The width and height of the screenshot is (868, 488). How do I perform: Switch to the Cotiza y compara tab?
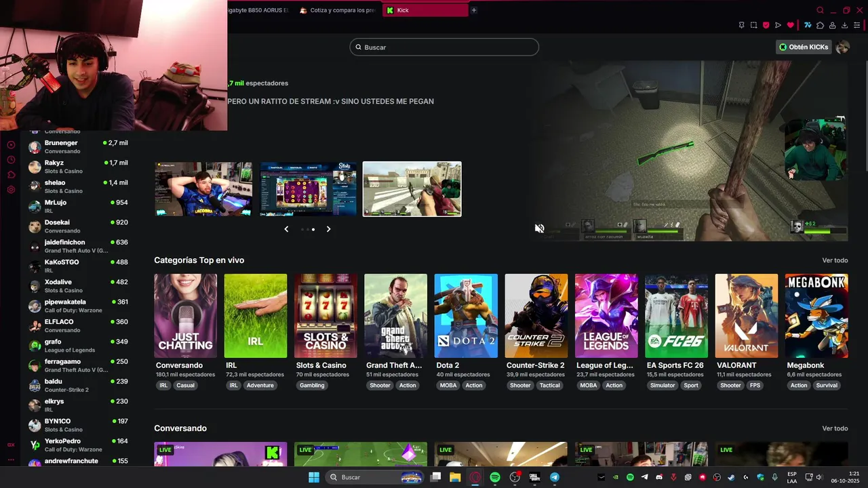tap(337, 10)
